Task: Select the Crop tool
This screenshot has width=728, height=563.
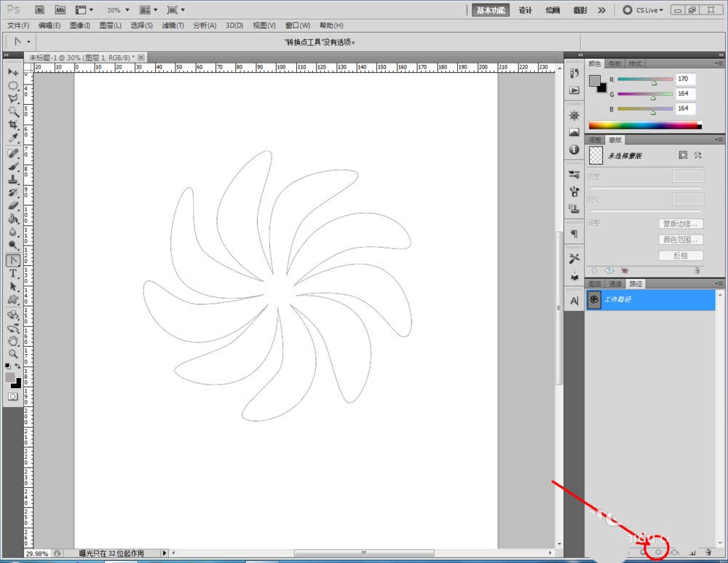Action: click(13, 125)
